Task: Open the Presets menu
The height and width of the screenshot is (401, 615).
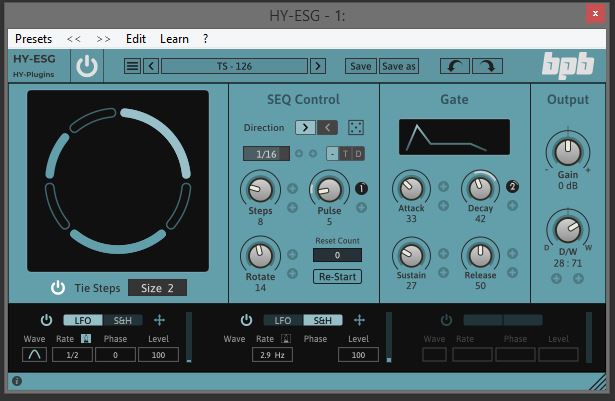Action: pyautogui.click(x=33, y=39)
